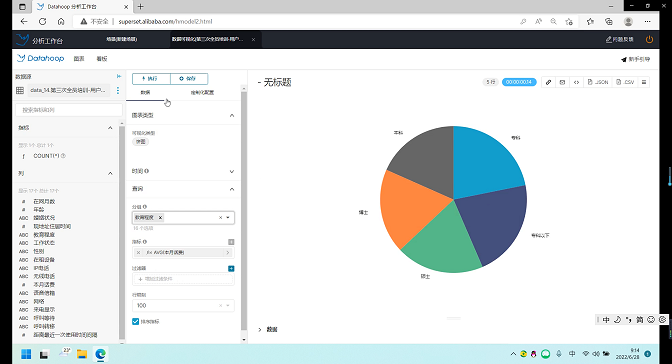The height and width of the screenshot is (364, 672).
Task: Remove the group-by tag from grouping field
Action: (160, 218)
